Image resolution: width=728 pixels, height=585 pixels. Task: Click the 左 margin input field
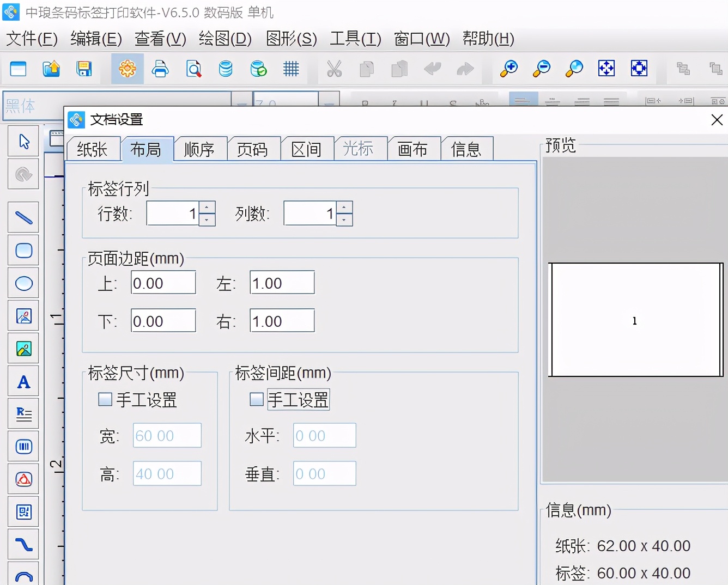coord(282,283)
